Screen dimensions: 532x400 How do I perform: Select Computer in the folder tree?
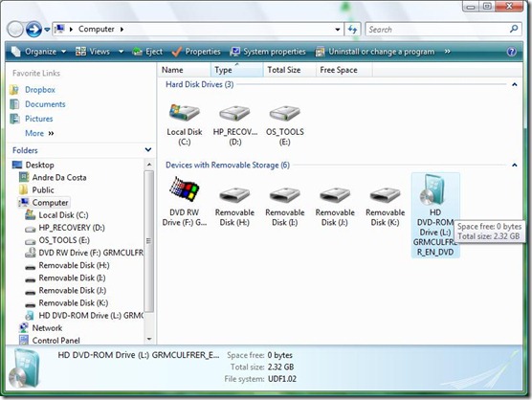[50, 203]
